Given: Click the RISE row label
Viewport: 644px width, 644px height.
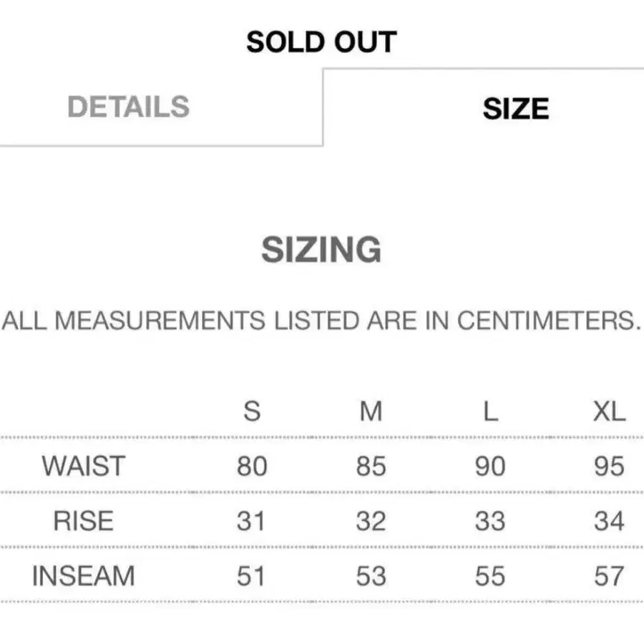Looking at the screenshot, I should (x=84, y=521).
